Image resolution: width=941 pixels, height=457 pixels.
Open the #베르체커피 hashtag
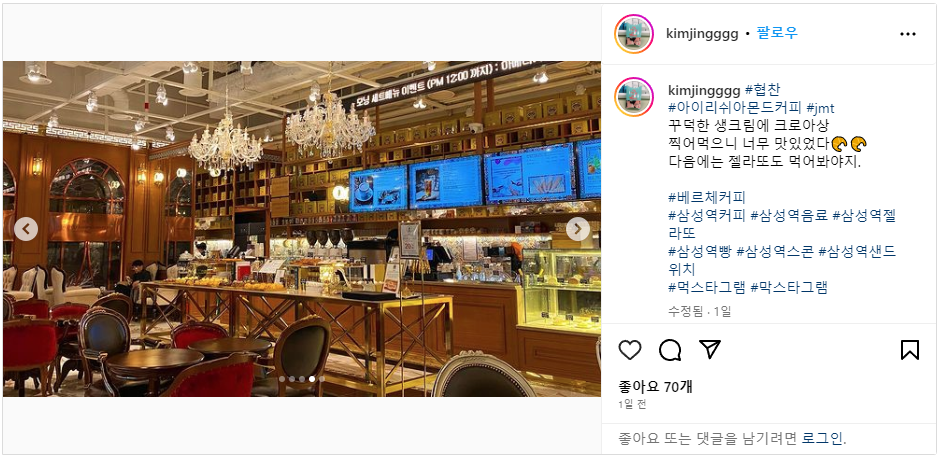point(706,197)
